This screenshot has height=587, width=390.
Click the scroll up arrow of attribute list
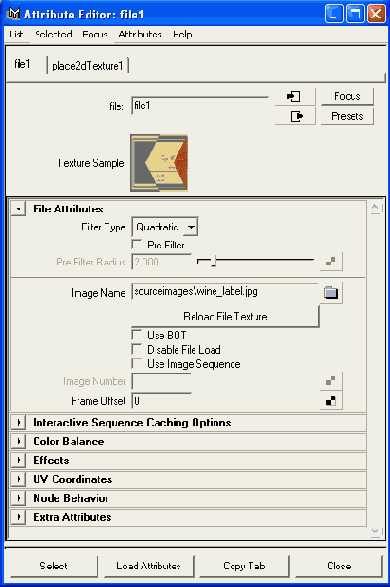click(375, 208)
